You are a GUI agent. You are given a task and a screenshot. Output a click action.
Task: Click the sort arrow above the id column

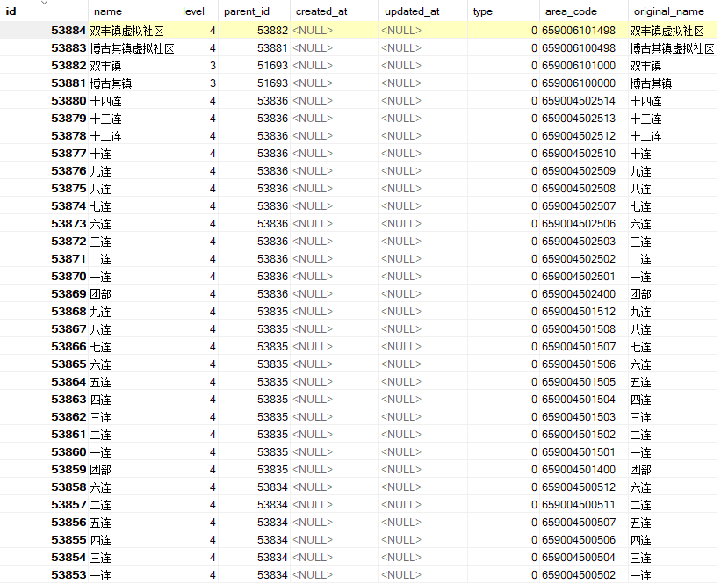(x=44, y=3)
